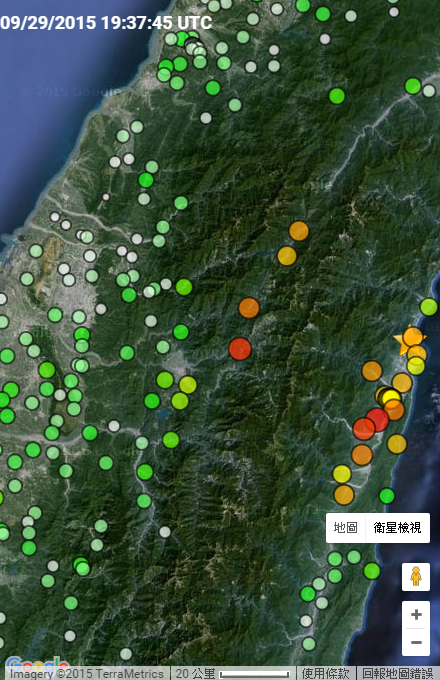Screen dimensions: 440x680
Task: Switch to 地圖 map view
Action: click(345, 528)
